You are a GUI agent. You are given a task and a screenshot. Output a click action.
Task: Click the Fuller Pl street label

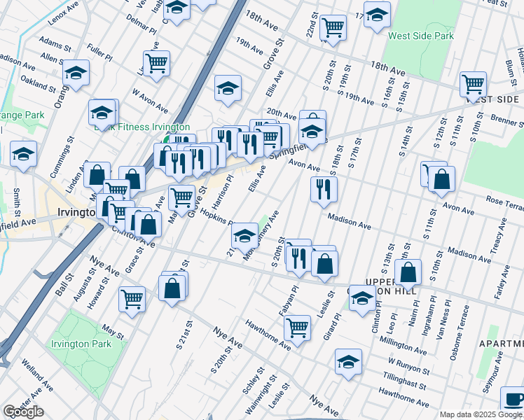pos(99,52)
